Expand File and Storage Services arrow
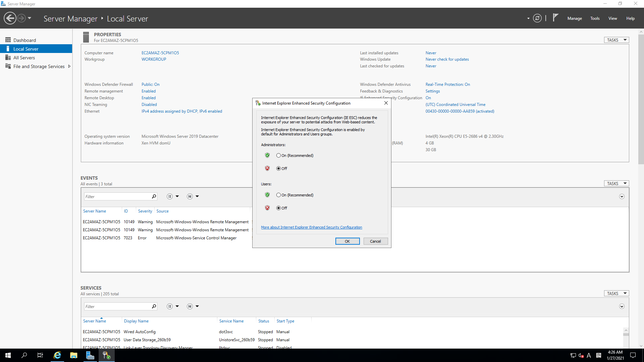 pyautogui.click(x=69, y=66)
